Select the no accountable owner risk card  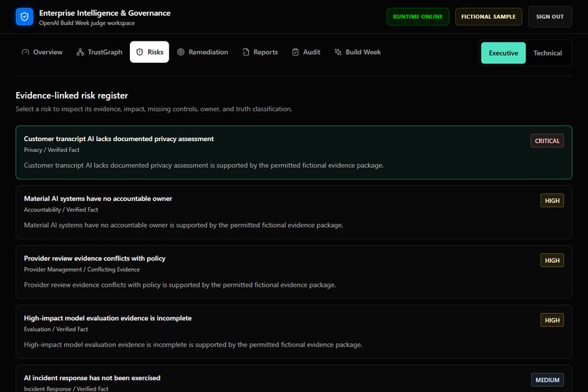point(294,212)
